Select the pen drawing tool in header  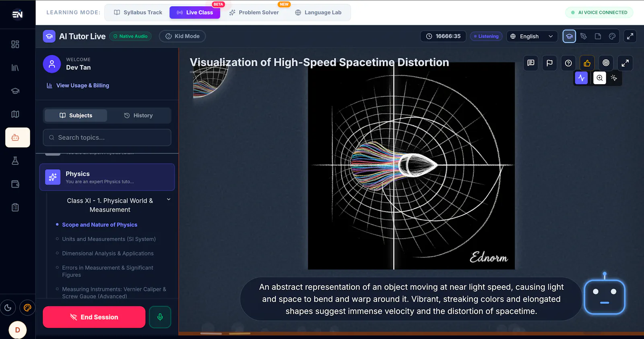[584, 36]
